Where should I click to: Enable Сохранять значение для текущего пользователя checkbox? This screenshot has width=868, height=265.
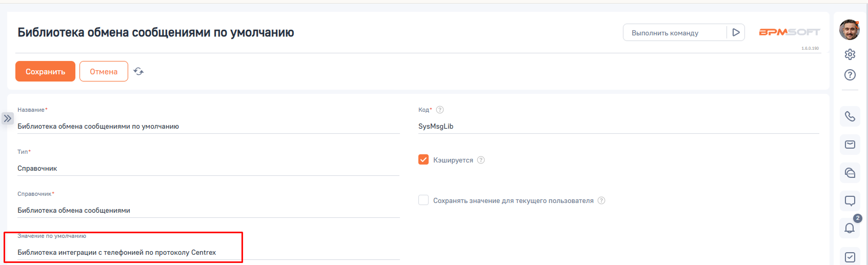tap(423, 200)
